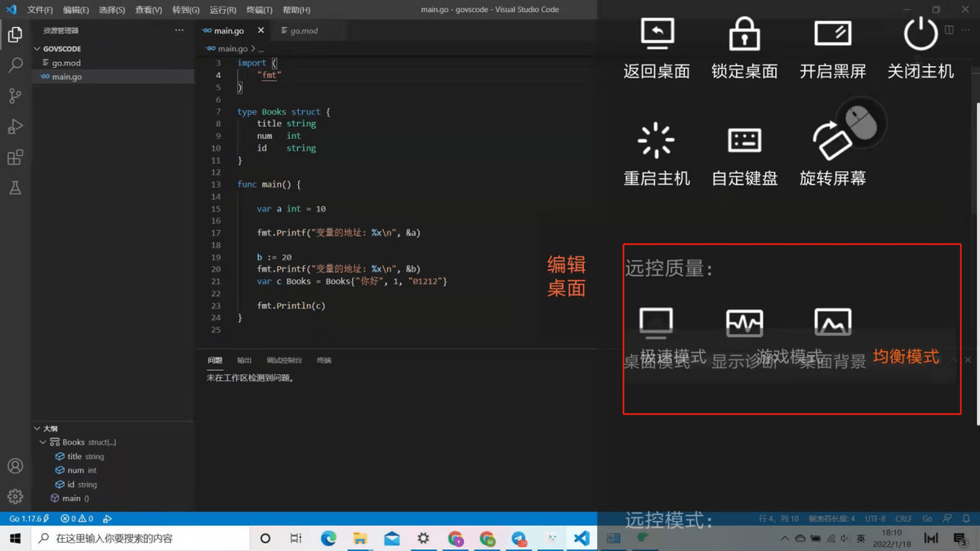
Task: Open the Explorer view in activity bar
Action: [15, 34]
